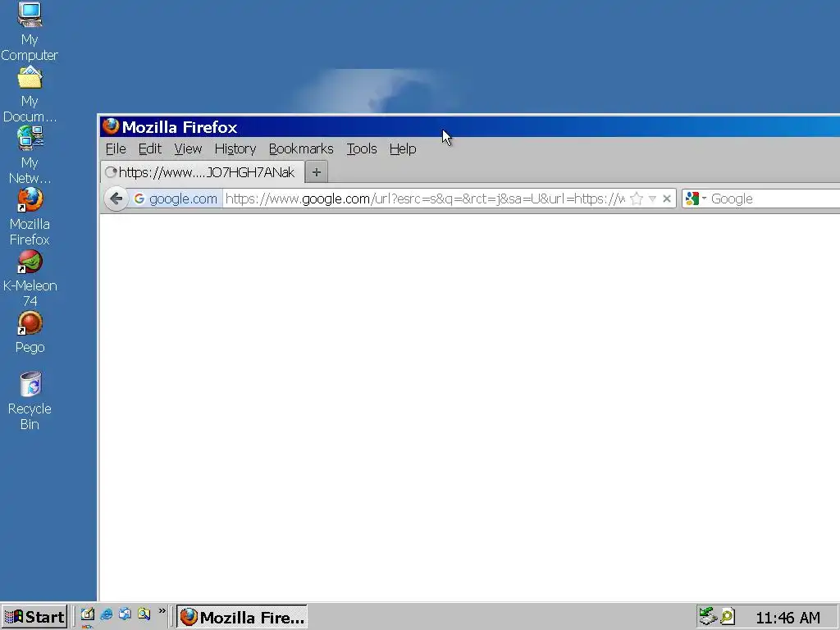Launch Internet Explorer from quick launch

coord(107,614)
